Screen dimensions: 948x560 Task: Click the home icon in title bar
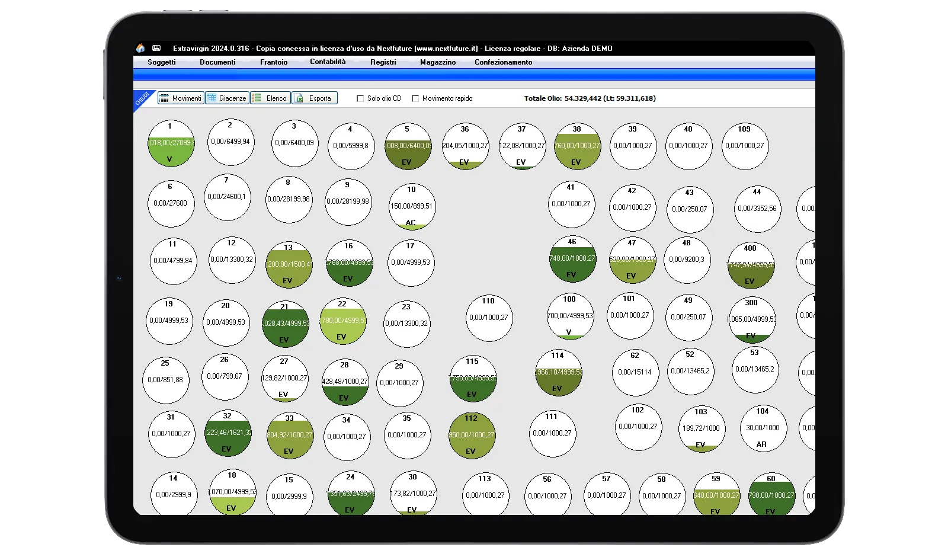(140, 49)
